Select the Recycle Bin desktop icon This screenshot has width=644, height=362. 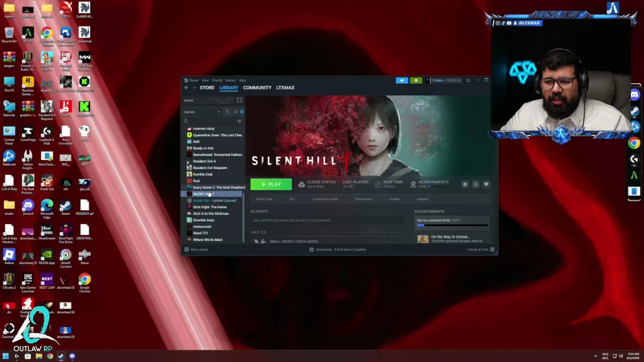[x=9, y=36]
